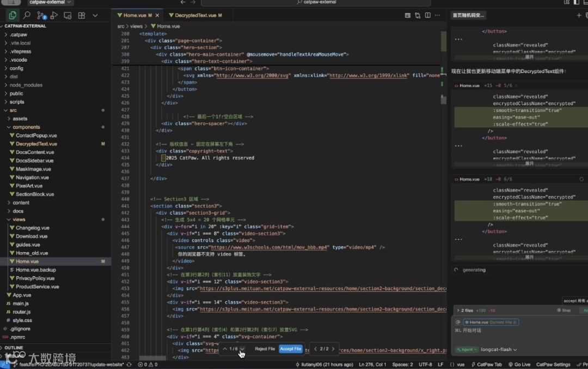Stop the generating response

564,310
